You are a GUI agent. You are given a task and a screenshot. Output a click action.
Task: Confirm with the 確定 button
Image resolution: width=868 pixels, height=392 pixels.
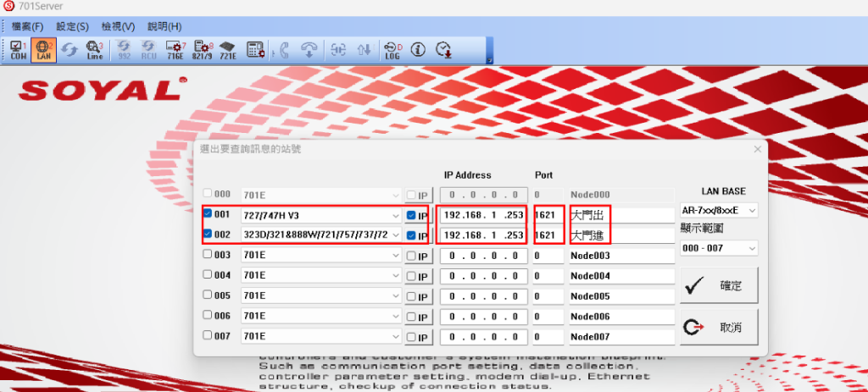[719, 285]
